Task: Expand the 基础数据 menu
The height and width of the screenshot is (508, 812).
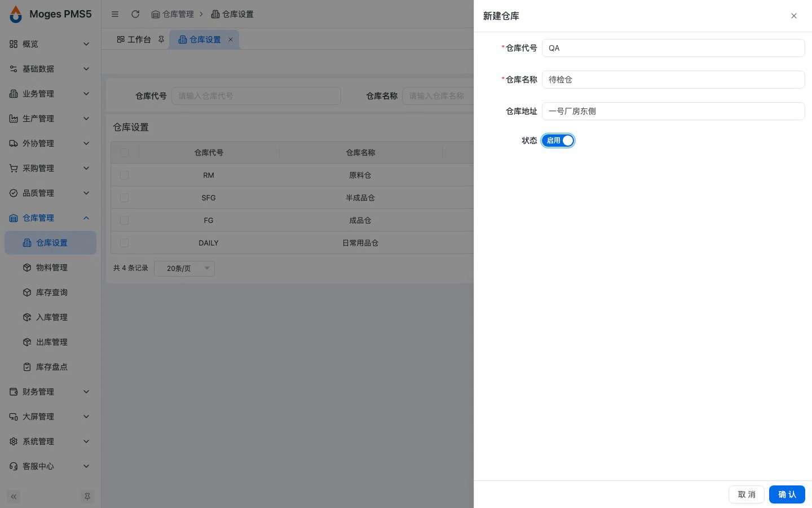Action: tap(50, 69)
